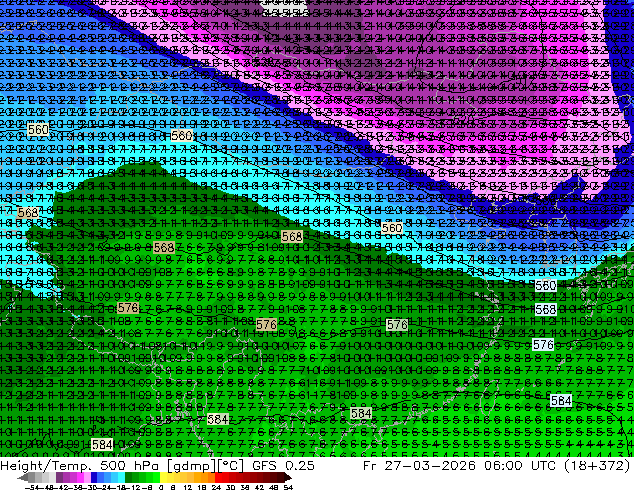Click the pale green 576 contour label
The image size is (634, 490).
[397, 325]
